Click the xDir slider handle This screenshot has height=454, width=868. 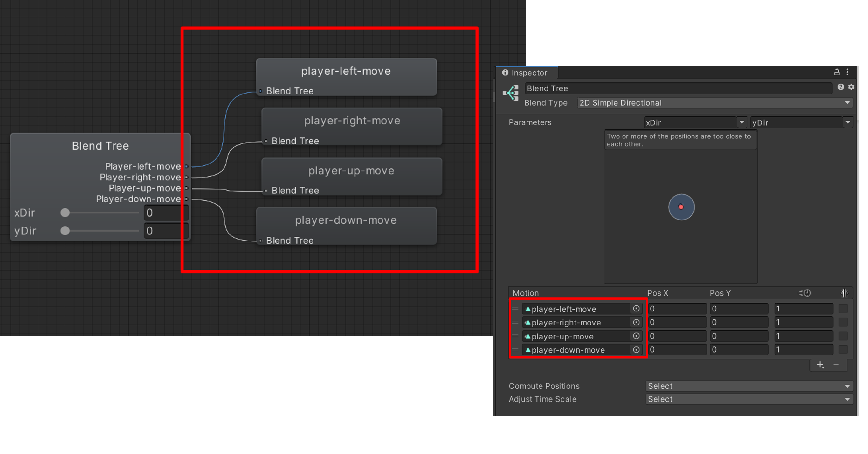[65, 213]
